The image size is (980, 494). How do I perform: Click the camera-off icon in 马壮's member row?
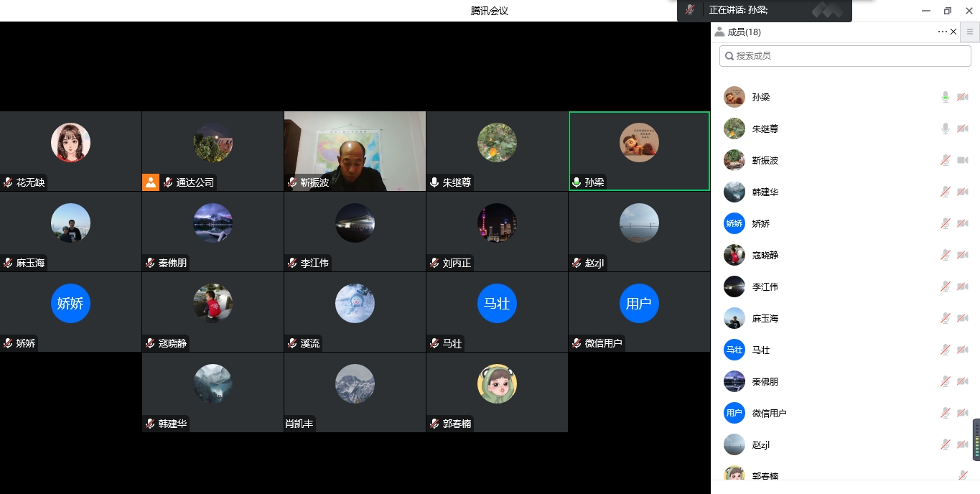[963, 350]
